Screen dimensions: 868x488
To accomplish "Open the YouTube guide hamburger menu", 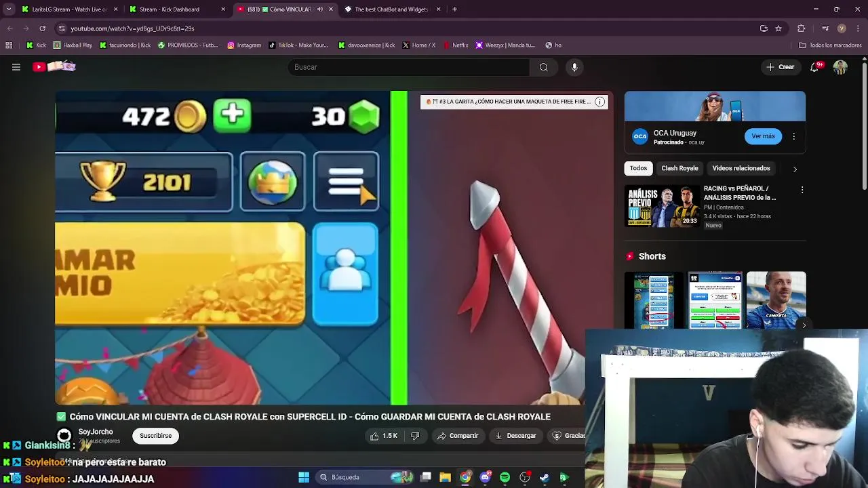I will coord(16,67).
